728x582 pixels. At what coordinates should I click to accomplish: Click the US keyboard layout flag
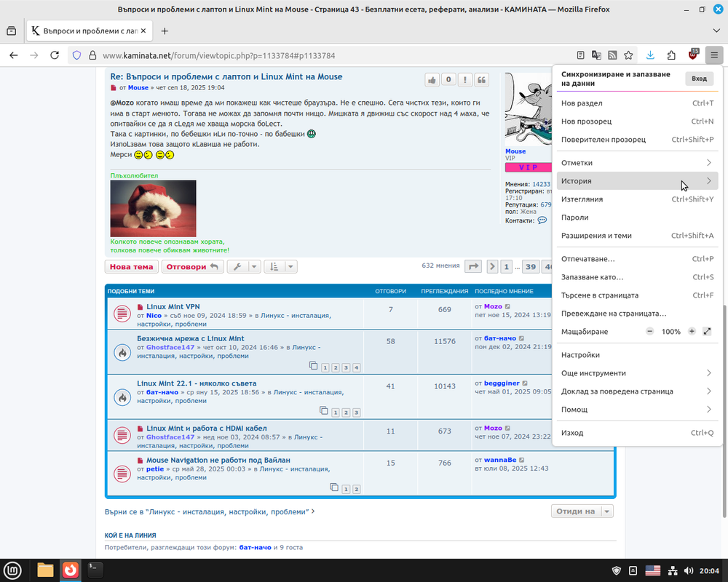653,571
